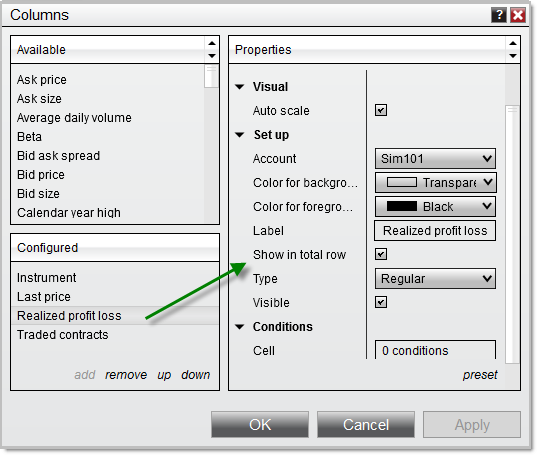Open the black foreground color dropdown
537x455 pixels.
pyautogui.click(x=435, y=206)
